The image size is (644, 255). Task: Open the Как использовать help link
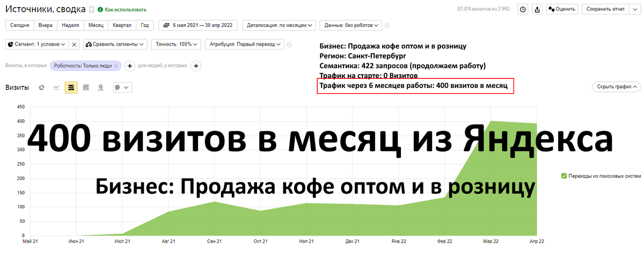pyautogui.click(x=122, y=10)
